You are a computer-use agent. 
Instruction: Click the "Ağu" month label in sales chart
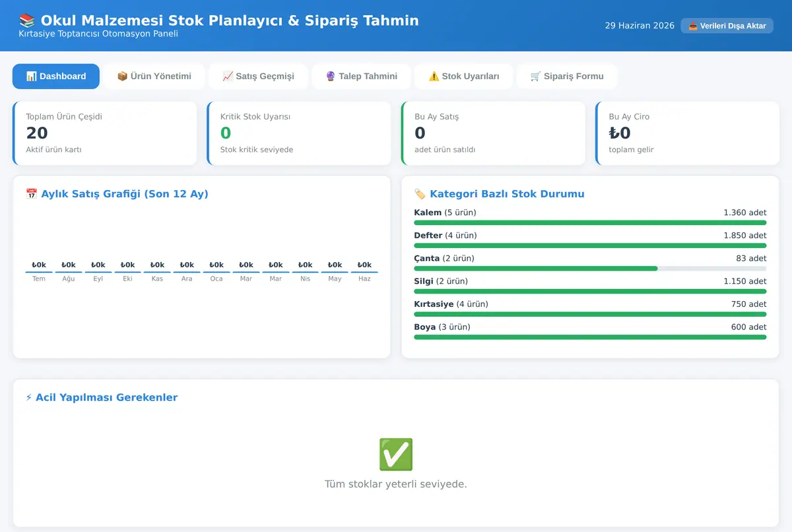[69, 279]
